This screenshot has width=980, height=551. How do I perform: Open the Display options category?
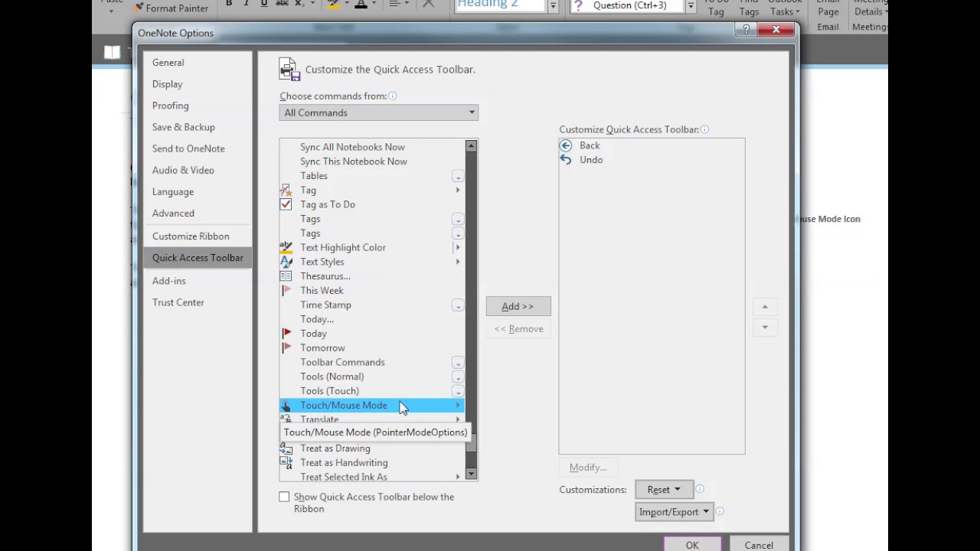198,84
